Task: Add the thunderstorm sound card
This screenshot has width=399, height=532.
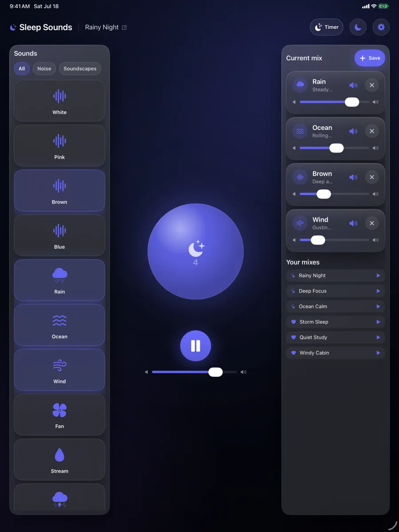Action: click(59, 497)
